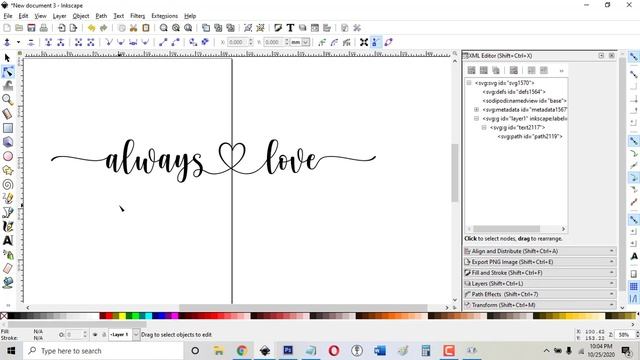Image resolution: width=640 pixels, height=360 pixels.
Task: Click the X coordinate input field
Action: point(237,42)
